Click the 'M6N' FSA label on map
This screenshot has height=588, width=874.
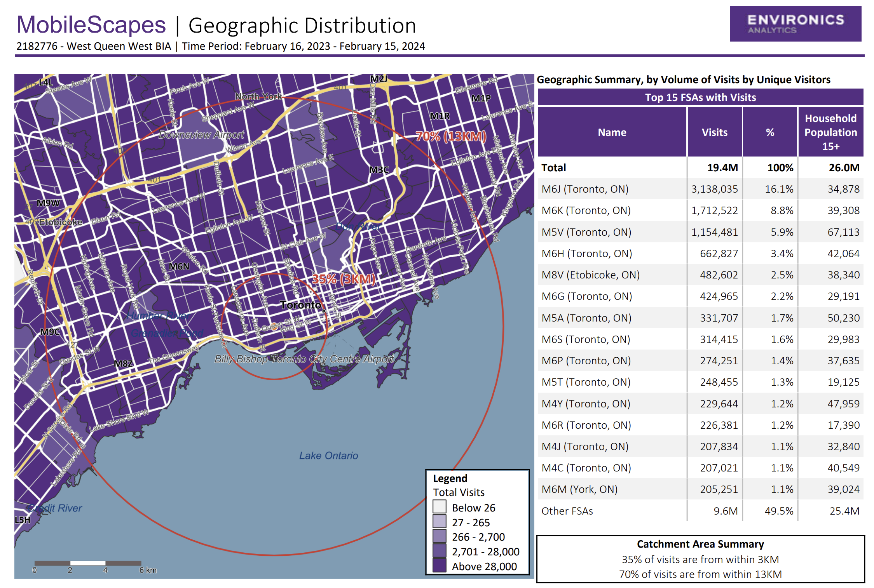point(179,266)
